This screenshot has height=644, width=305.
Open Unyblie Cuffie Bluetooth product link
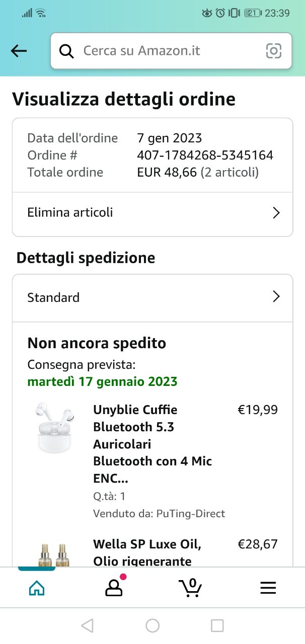[152, 444]
